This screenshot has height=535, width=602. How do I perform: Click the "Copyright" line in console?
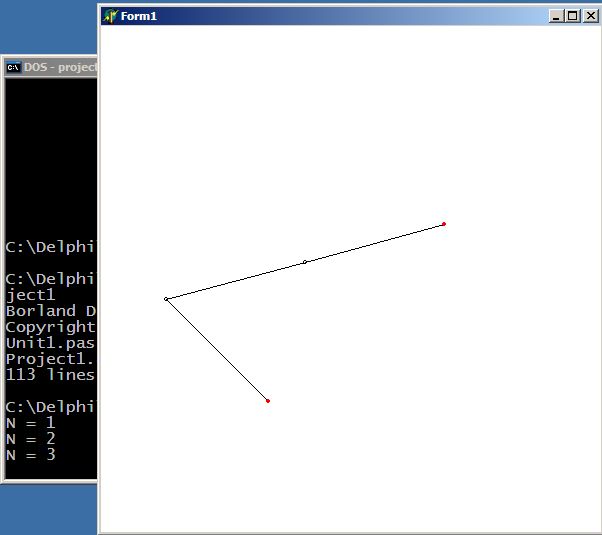tap(50, 327)
